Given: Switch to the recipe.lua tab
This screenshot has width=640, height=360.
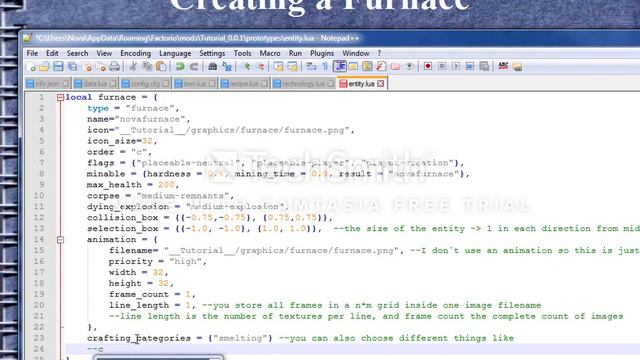Looking at the screenshot, I should pos(244,84).
